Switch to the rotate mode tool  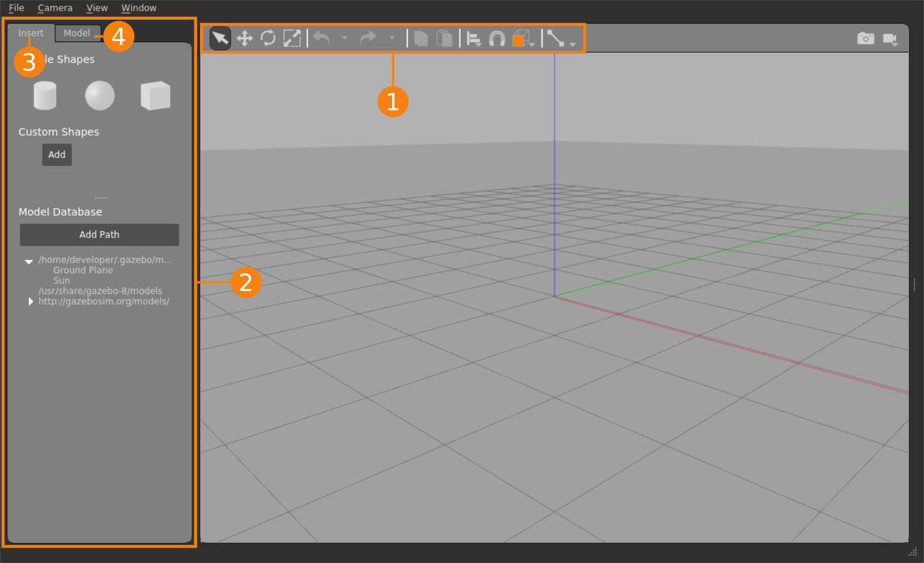click(268, 39)
